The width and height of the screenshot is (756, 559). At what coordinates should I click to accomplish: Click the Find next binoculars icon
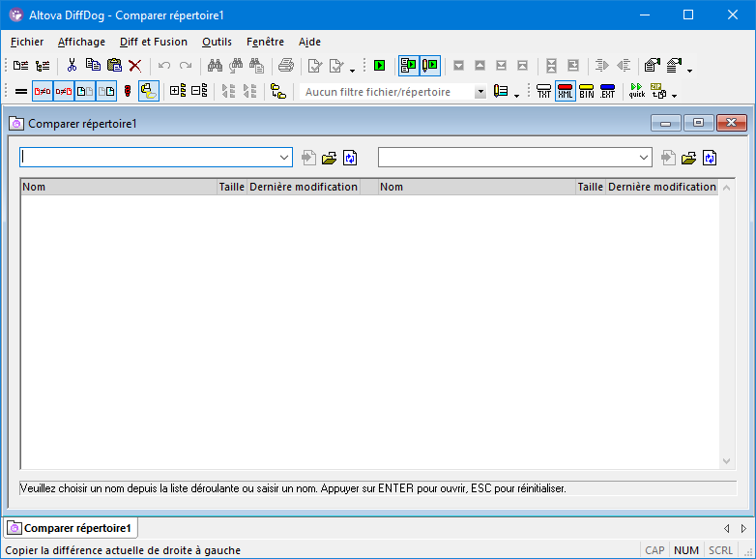click(x=236, y=66)
